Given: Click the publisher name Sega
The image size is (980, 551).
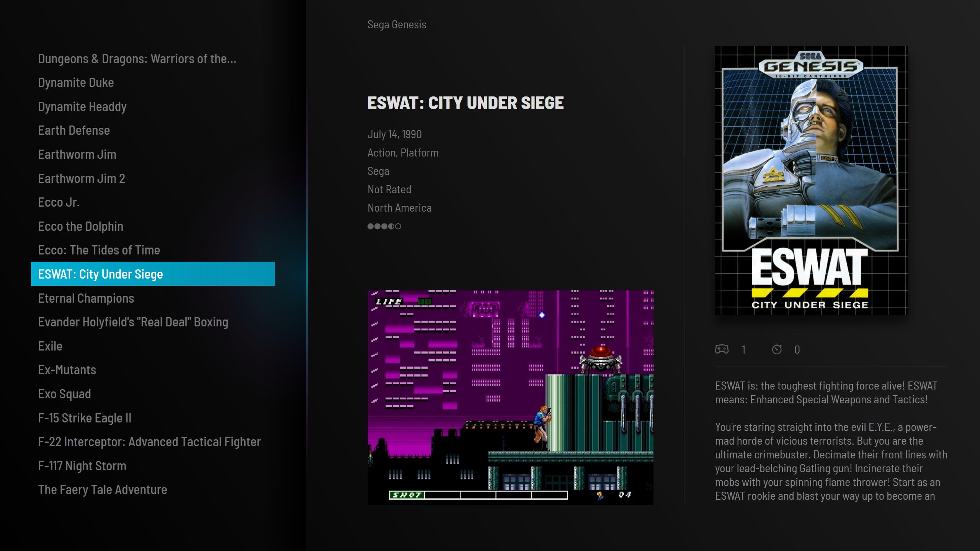Looking at the screenshot, I should point(378,171).
